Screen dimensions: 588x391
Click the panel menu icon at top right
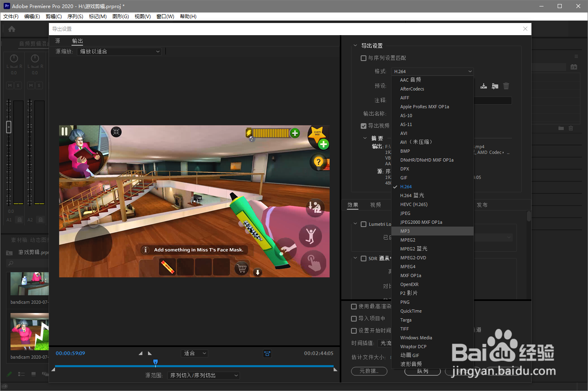pos(576,57)
